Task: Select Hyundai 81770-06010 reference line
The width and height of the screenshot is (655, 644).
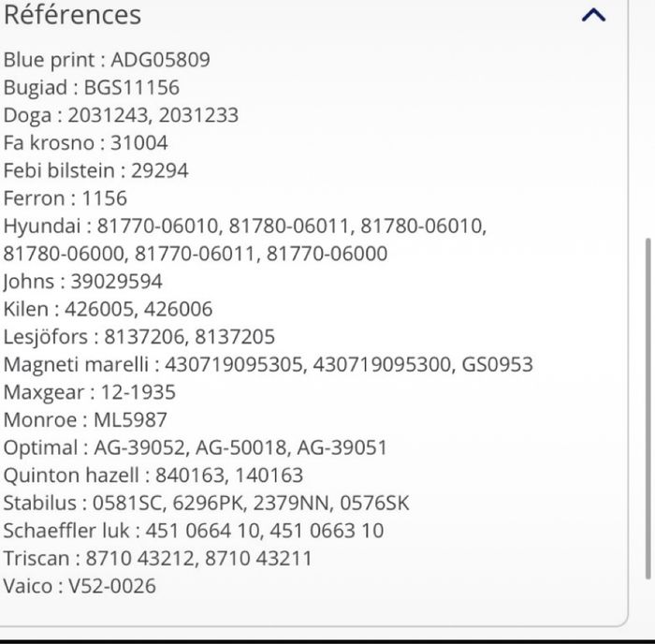Action: pyautogui.click(x=245, y=227)
